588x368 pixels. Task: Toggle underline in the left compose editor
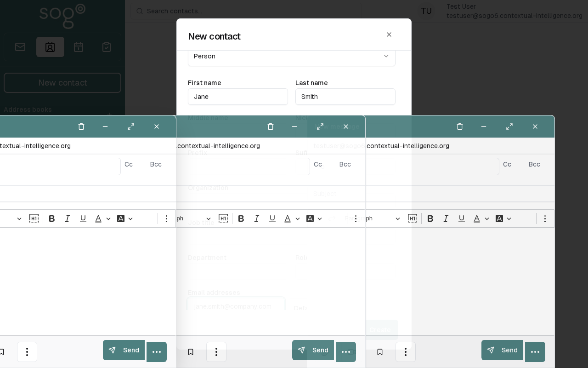click(x=83, y=218)
